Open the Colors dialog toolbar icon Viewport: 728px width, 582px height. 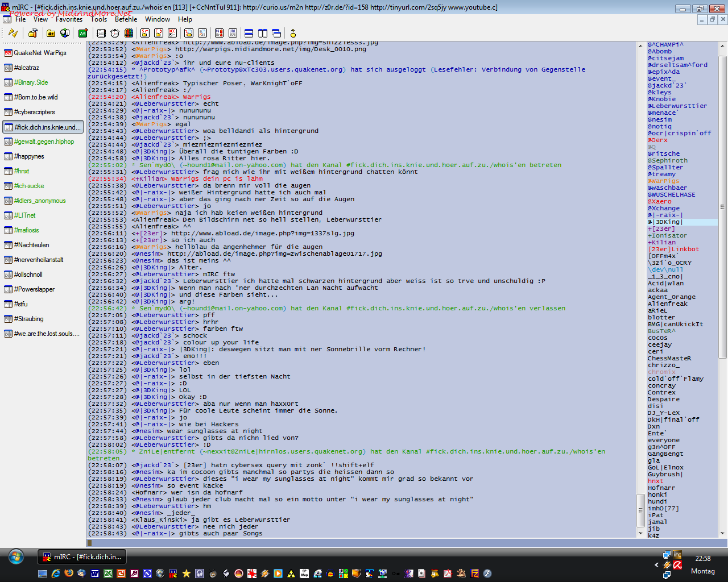129,34
